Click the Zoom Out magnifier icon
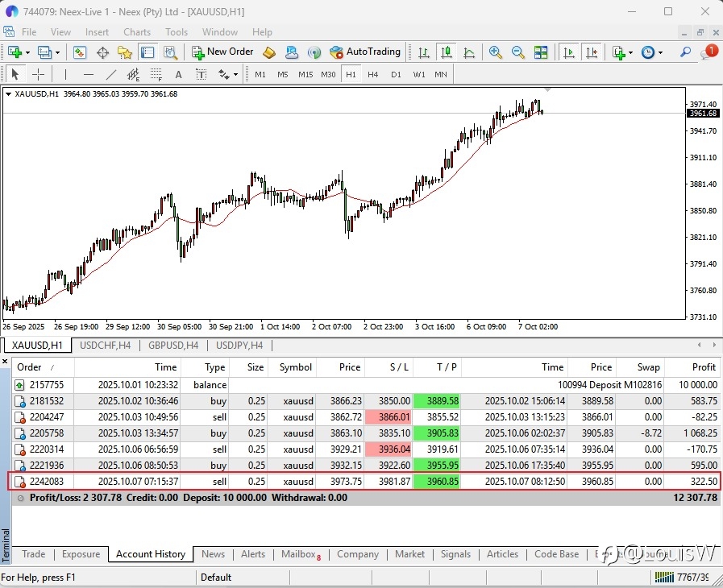Image resolution: width=723 pixels, height=588 pixels. (x=518, y=52)
